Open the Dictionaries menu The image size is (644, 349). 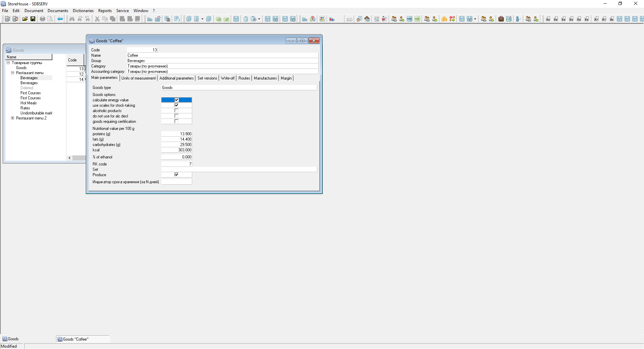coord(83,11)
